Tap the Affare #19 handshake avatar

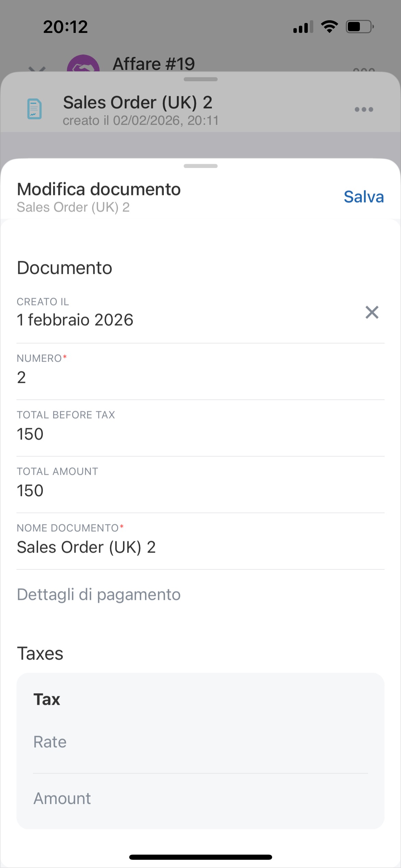point(83,66)
